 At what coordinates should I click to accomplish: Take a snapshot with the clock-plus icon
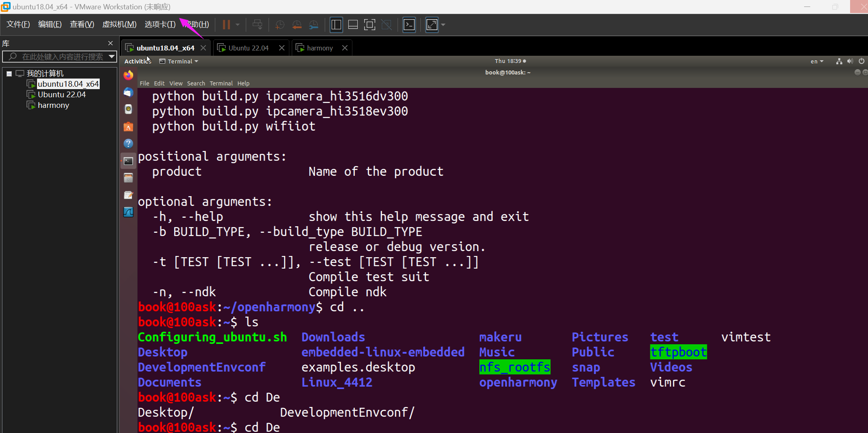(280, 25)
